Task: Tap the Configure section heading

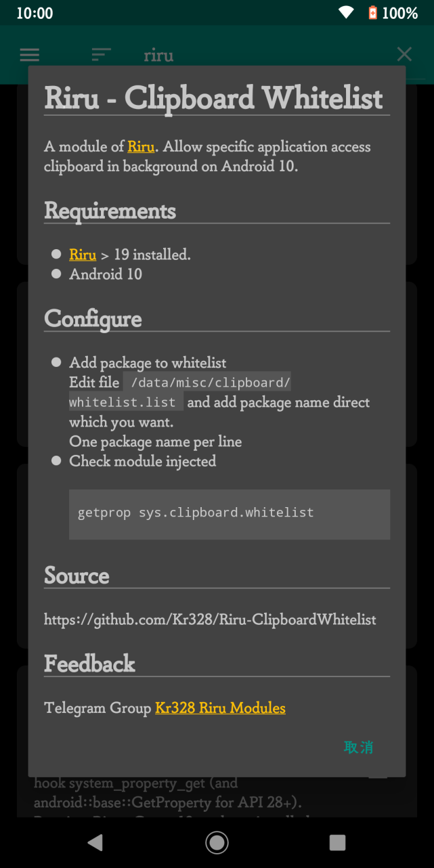Action: [93, 319]
